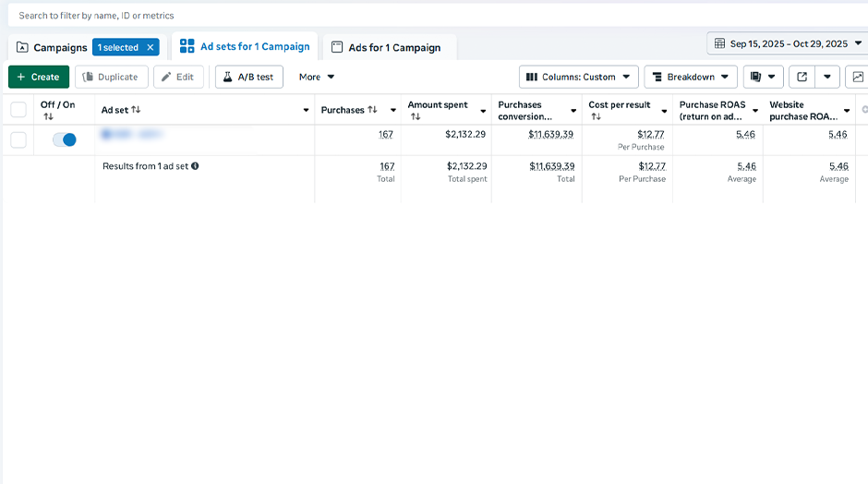Open the charts view icon
This screenshot has width=868, height=484.
[858, 77]
